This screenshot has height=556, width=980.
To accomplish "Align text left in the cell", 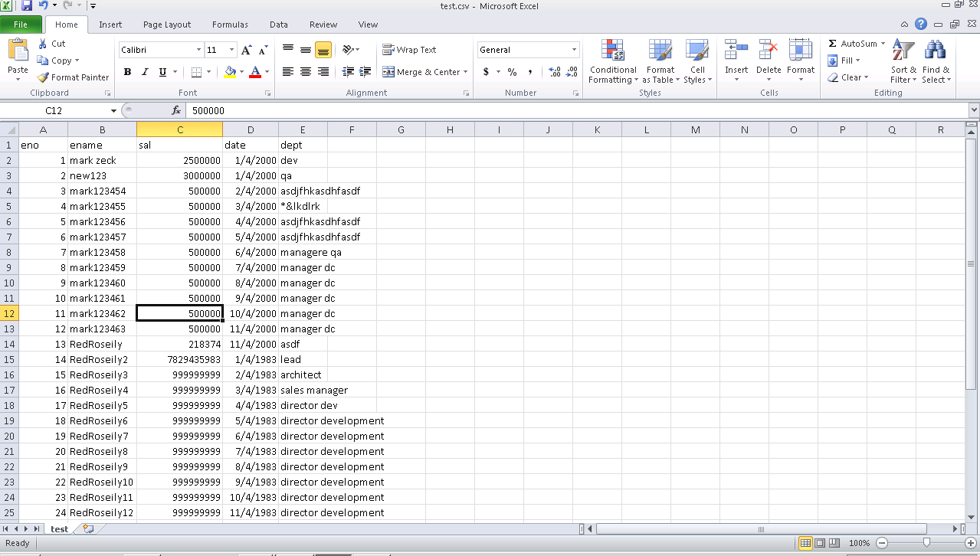I will point(288,72).
